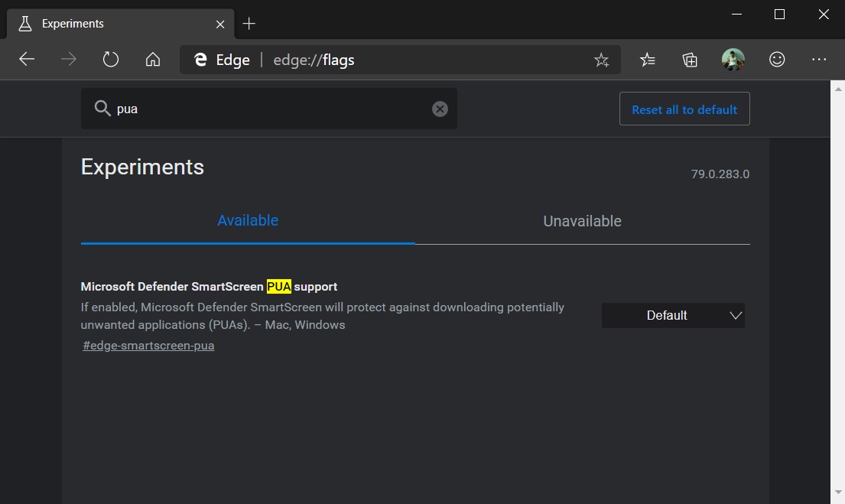
Task: Go back using the back arrow
Action: tap(27, 60)
